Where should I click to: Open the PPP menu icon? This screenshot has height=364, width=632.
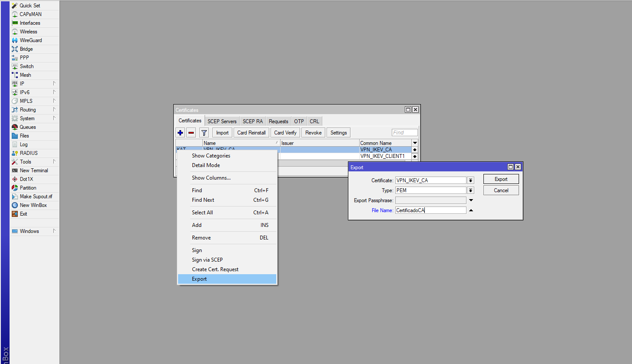pyautogui.click(x=15, y=58)
